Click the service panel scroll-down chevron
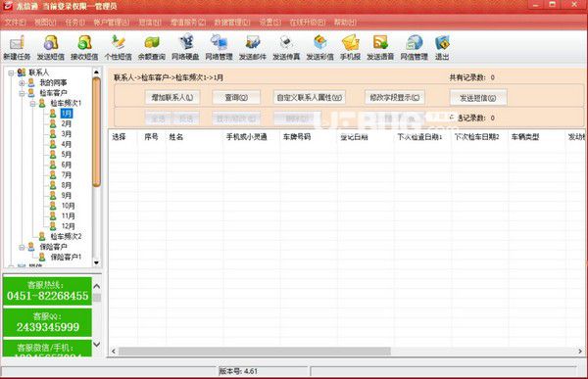 [96, 344]
